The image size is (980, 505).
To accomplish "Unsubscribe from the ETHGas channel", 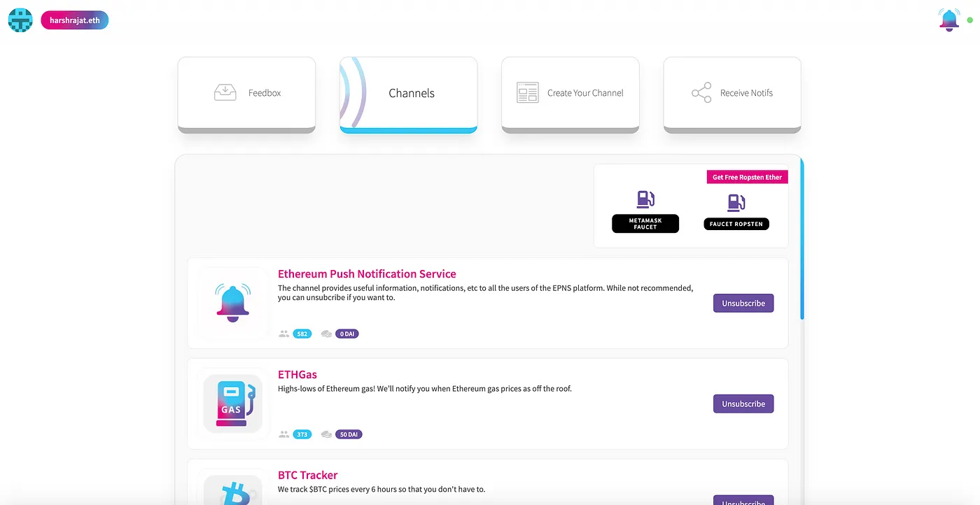I will [x=743, y=404].
